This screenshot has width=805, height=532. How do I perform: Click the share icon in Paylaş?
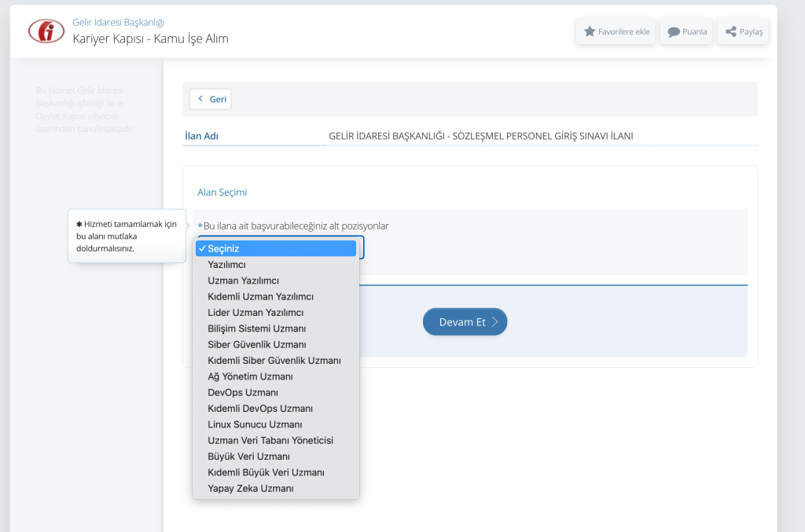coord(731,32)
